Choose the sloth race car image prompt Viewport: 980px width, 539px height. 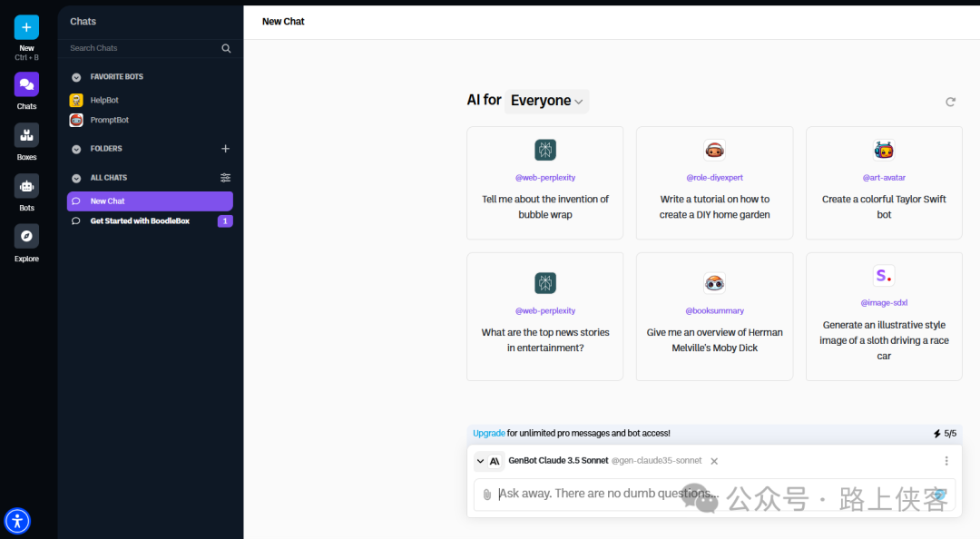[x=884, y=317]
